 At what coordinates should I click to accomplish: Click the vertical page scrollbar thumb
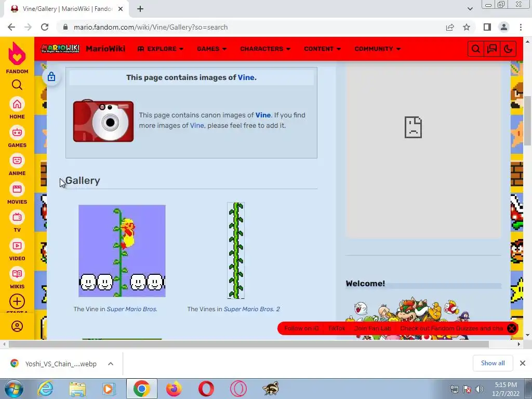(x=527, y=121)
